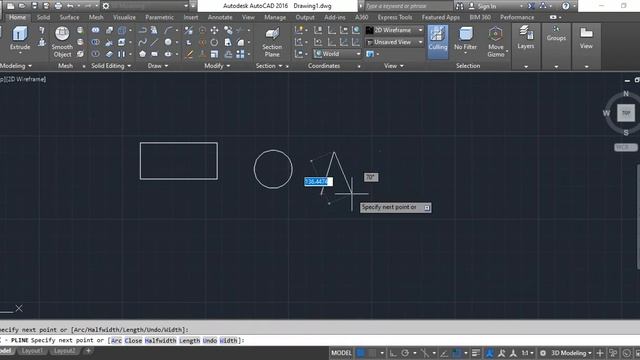Choose the Undo option in command line
This screenshot has width=640, height=360.
[209, 340]
